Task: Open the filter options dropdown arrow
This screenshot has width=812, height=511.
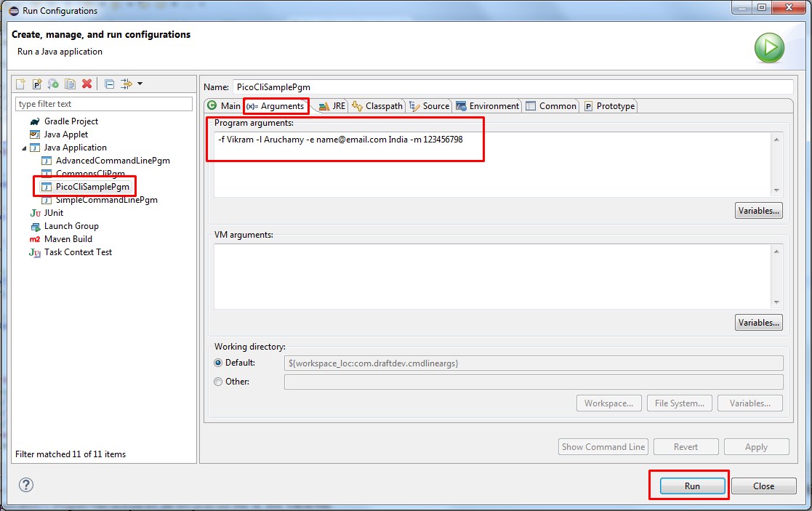Action: coord(140,84)
